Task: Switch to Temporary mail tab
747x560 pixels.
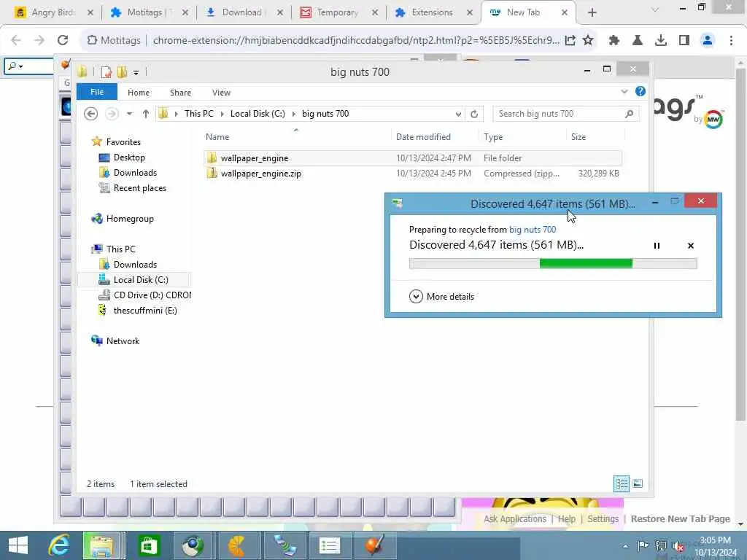Action: (337, 12)
